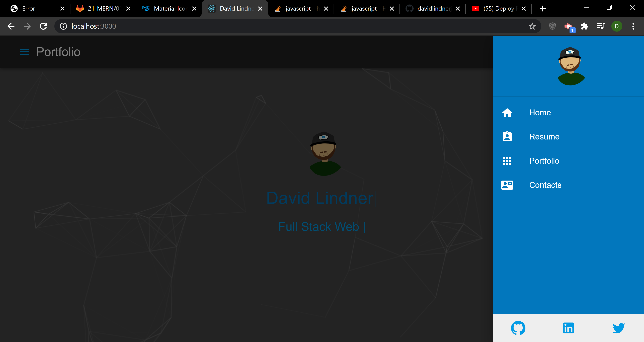Click the Contacts link in the navigation
Screen dimensions: 644x342
pos(545,185)
